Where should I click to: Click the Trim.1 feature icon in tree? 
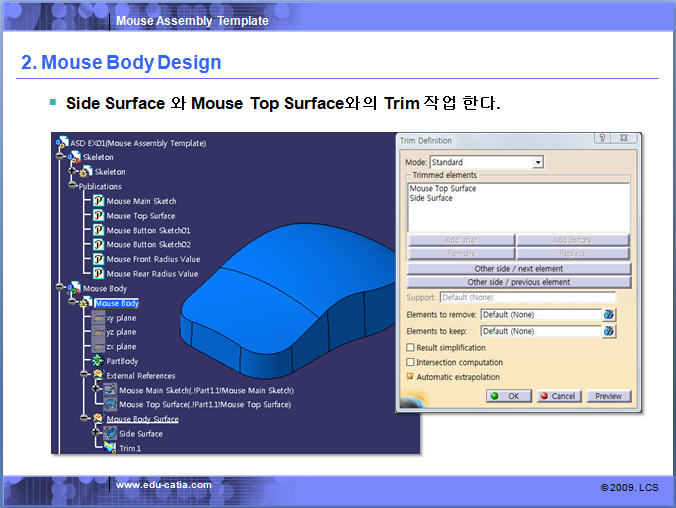tap(110, 447)
